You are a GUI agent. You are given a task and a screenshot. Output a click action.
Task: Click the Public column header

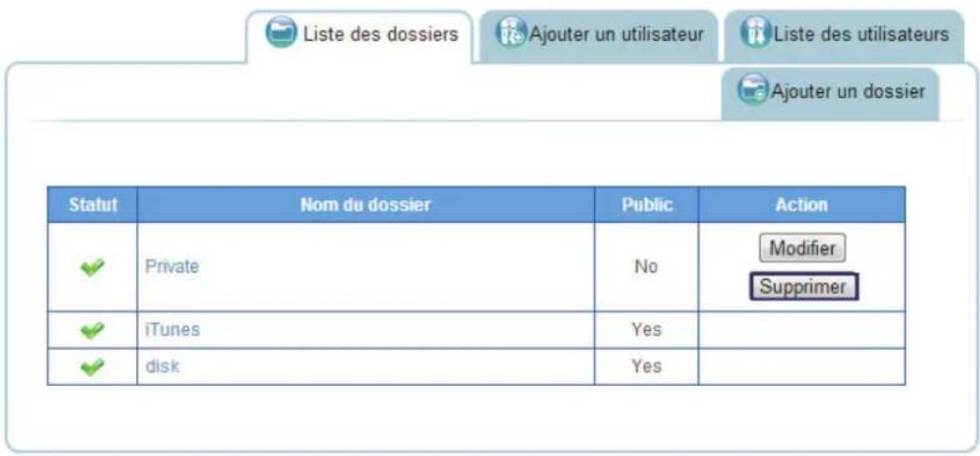(646, 204)
